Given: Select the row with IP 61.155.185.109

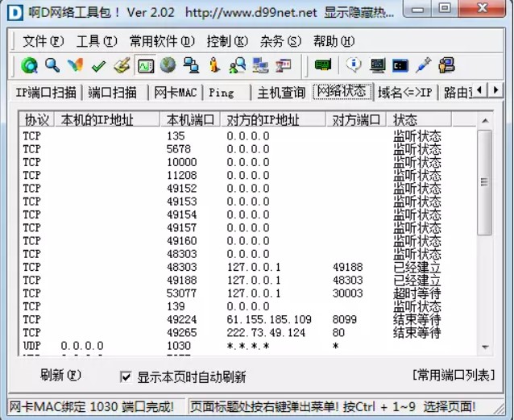Looking at the screenshot, I should (x=269, y=319).
